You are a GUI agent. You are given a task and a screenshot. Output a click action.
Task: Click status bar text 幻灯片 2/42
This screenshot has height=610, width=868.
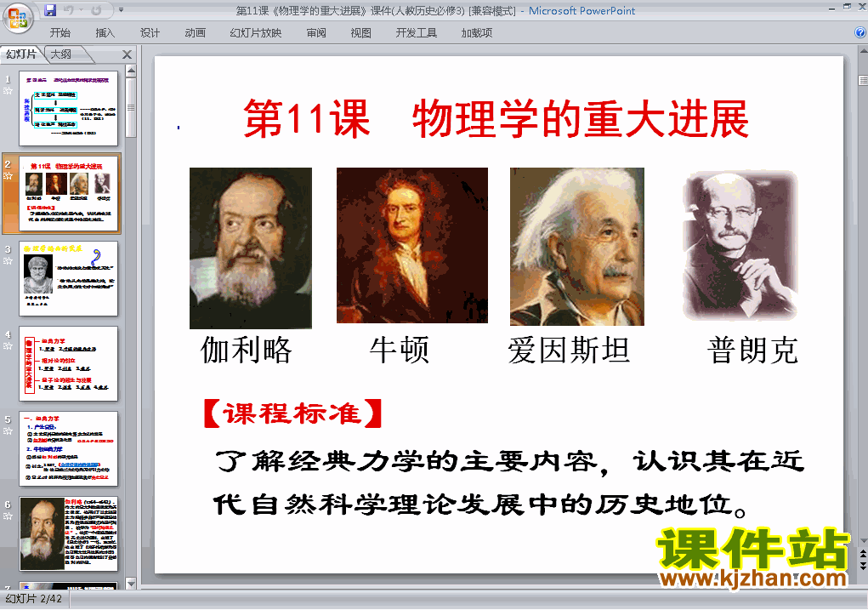tap(34, 599)
